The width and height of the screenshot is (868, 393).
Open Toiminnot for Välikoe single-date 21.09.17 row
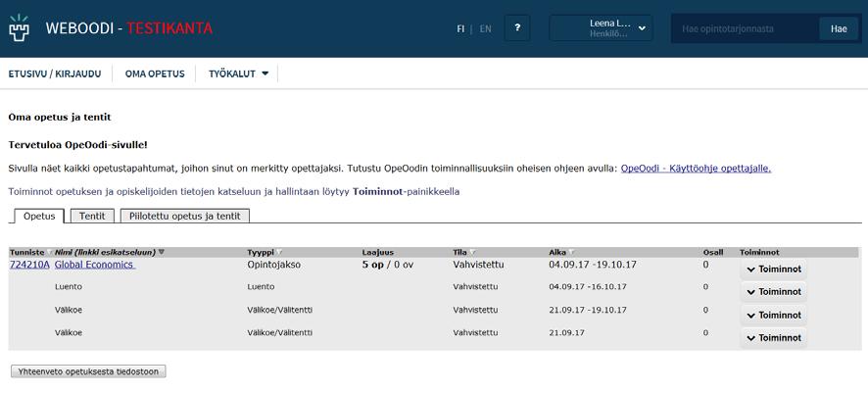point(773,338)
